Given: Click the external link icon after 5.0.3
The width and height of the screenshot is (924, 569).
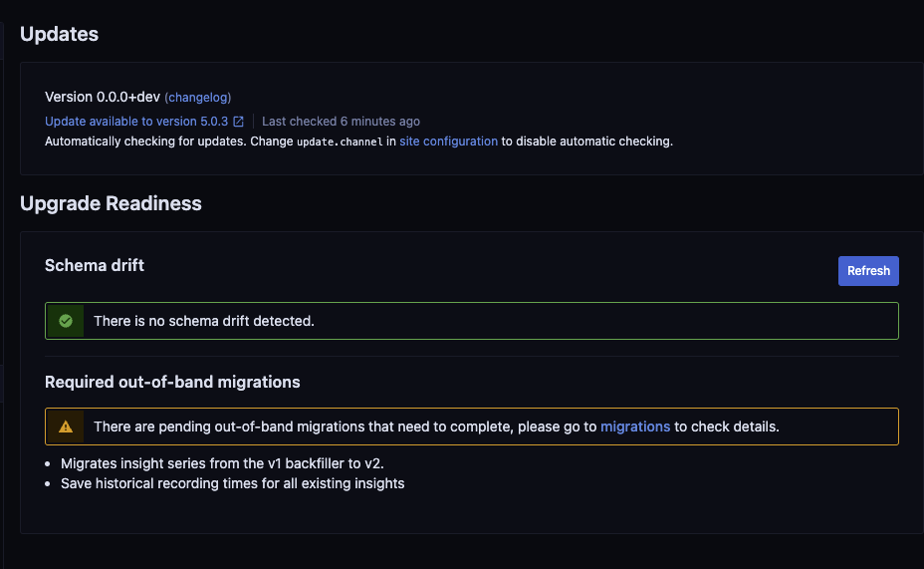Looking at the screenshot, I should click(238, 122).
